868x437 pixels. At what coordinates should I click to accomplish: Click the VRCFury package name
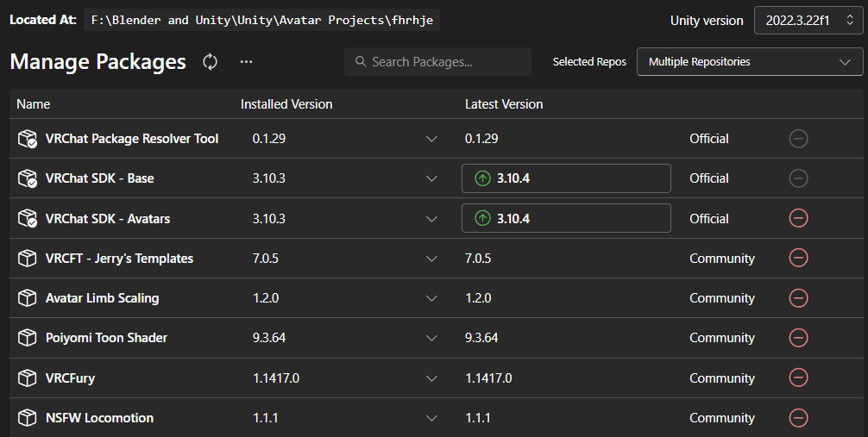[70, 378]
